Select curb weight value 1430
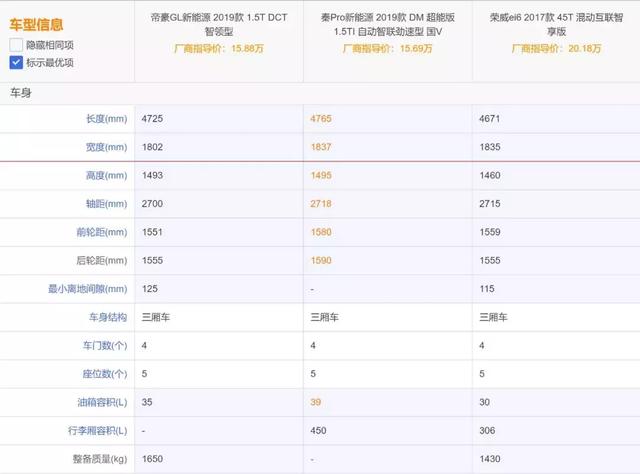640x474 pixels. coord(490,459)
